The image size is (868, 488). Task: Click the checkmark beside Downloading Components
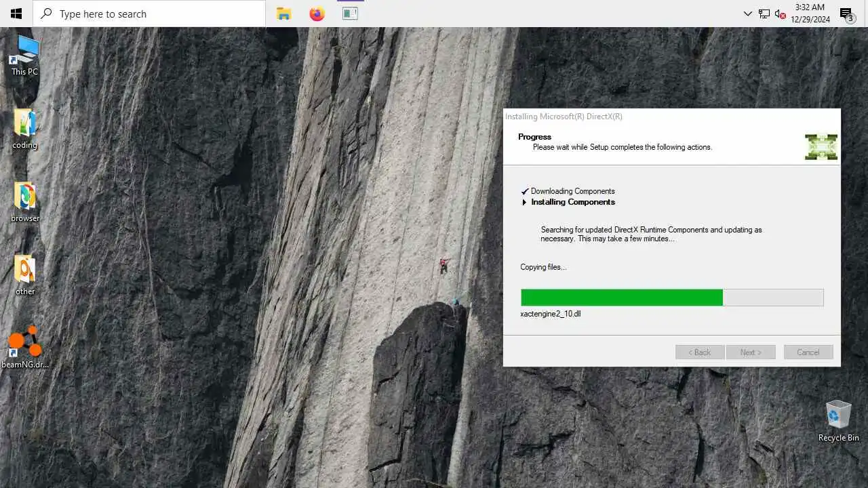coord(524,191)
